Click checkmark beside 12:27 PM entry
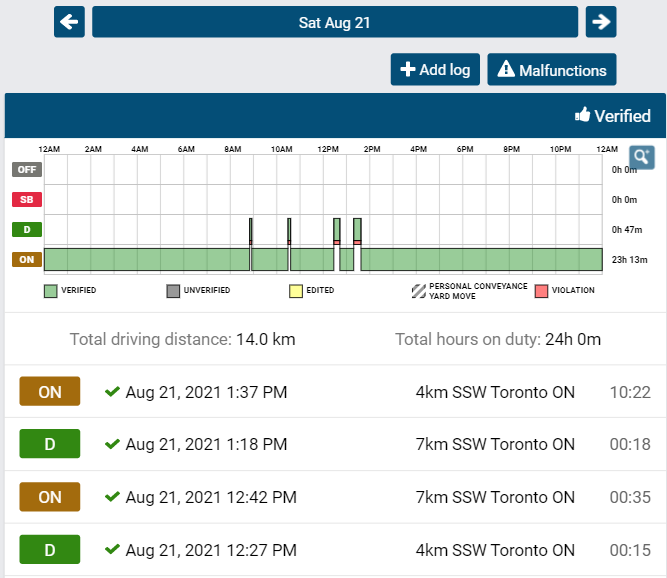 click(x=112, y=549)
